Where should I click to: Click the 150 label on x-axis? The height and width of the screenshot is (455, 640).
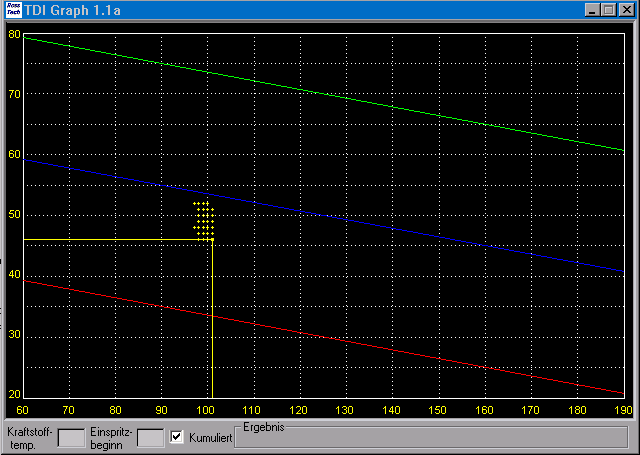437,410
